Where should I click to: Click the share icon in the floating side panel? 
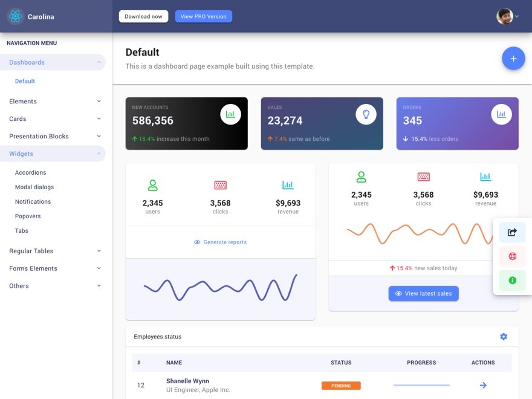point(512,232)
